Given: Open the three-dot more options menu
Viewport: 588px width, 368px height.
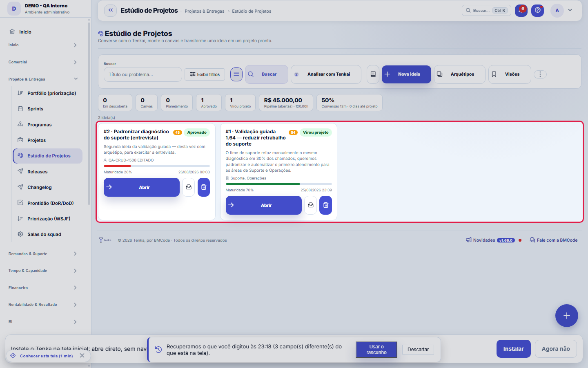Looking at the screenshot, I should point(540,74).
